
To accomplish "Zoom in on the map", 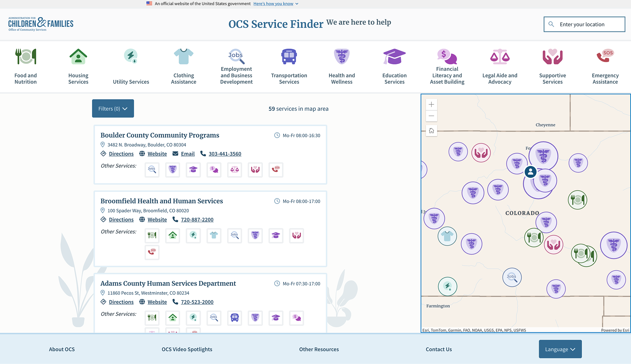I will [x=432, y=104].
